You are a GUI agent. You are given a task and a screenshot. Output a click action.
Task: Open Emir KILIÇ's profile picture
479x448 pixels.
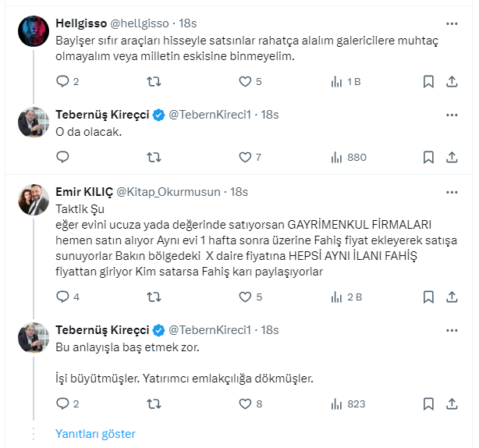pyautogui.click(x=34, y=200)
